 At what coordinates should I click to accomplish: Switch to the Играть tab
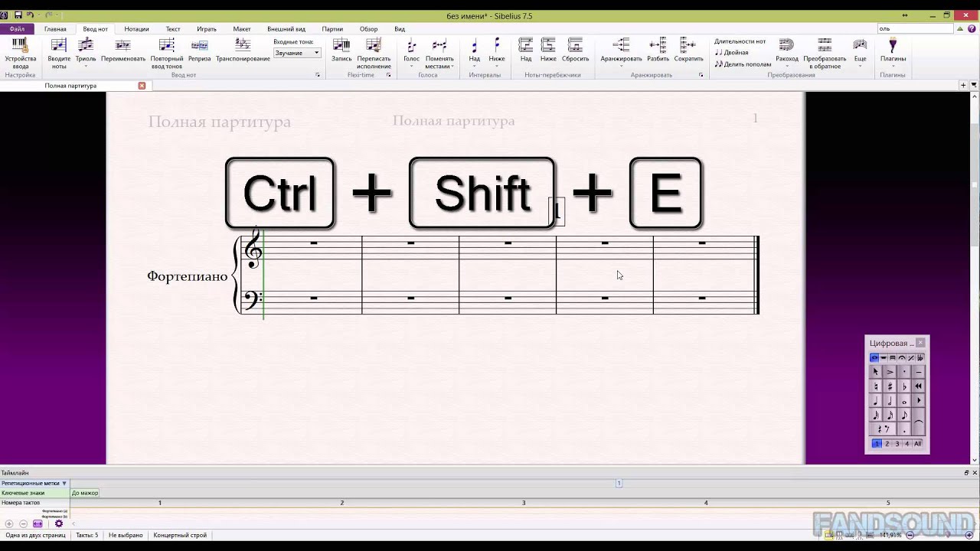[207, 29]
